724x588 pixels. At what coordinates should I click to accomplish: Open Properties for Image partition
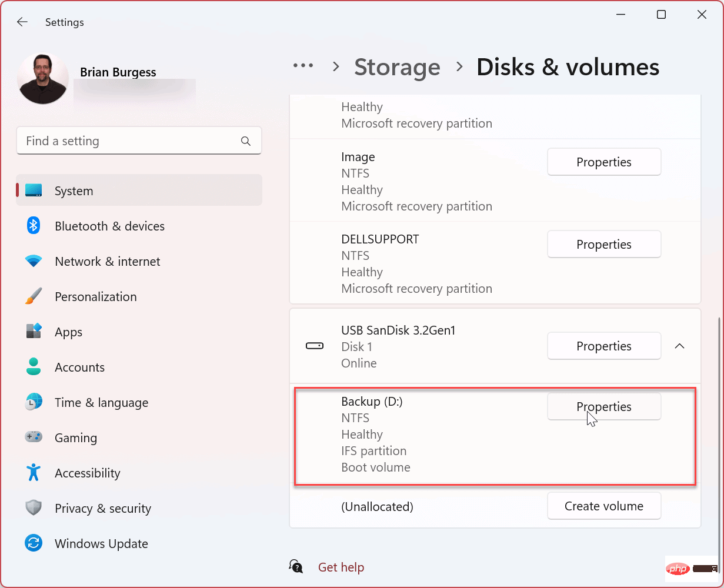coord(604,162)
